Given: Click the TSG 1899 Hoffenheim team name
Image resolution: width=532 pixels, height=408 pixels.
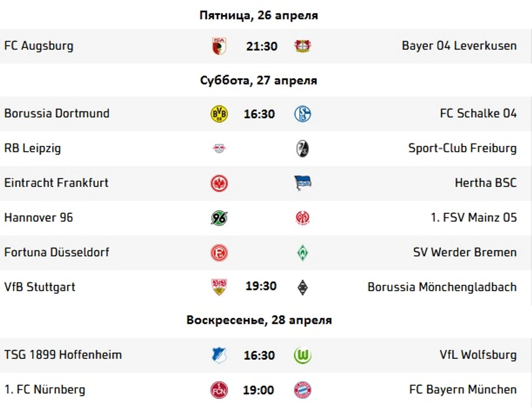Looking at the screenshot, I should coord(63,355).
